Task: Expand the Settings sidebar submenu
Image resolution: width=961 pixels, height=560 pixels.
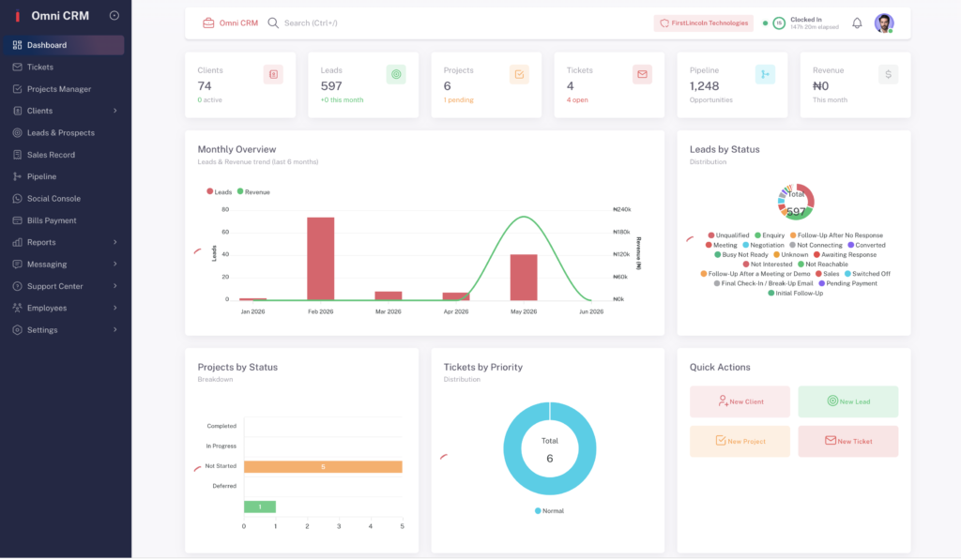Action: 115,330
